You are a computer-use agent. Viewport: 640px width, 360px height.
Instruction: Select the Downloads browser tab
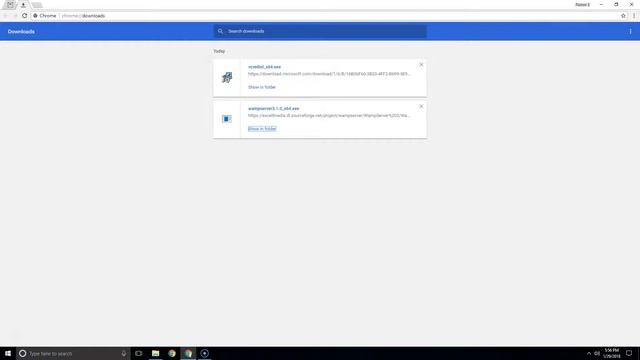[x=23, y=5]
